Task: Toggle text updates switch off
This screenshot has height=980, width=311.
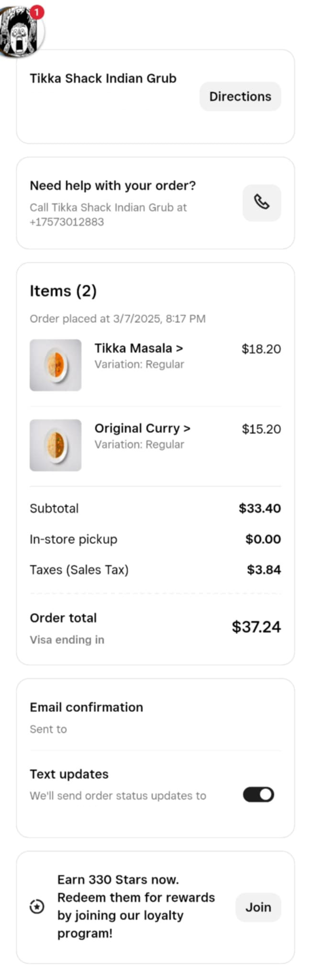Action: 258,795
